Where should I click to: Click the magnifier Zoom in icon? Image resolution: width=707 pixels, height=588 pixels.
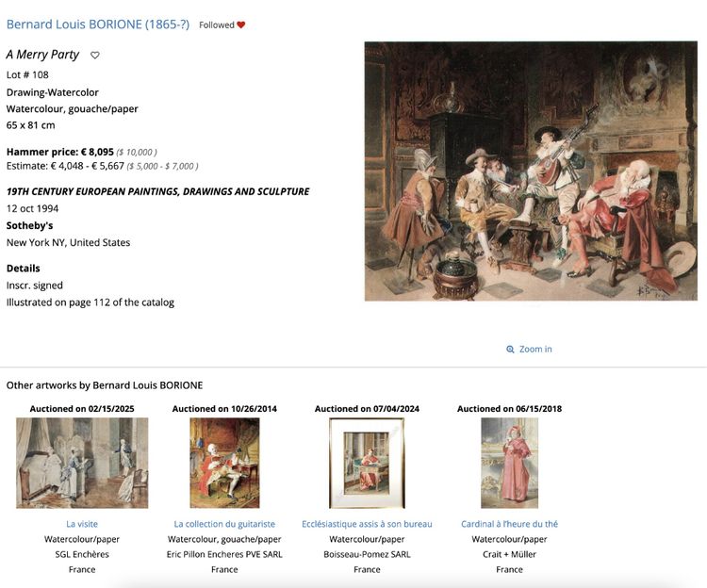pyautogui.click(x=510, y=350)
